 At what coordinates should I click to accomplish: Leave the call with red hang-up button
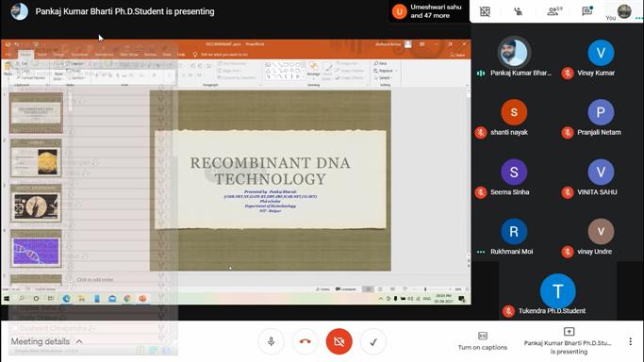(x=305, y=341)
